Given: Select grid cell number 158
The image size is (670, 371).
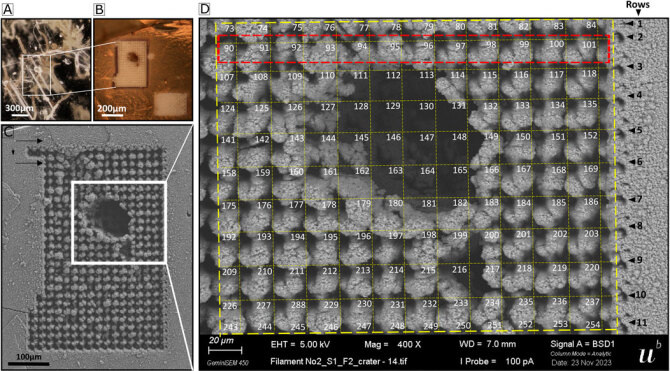Looking at the screenshot, I should 230,174.
